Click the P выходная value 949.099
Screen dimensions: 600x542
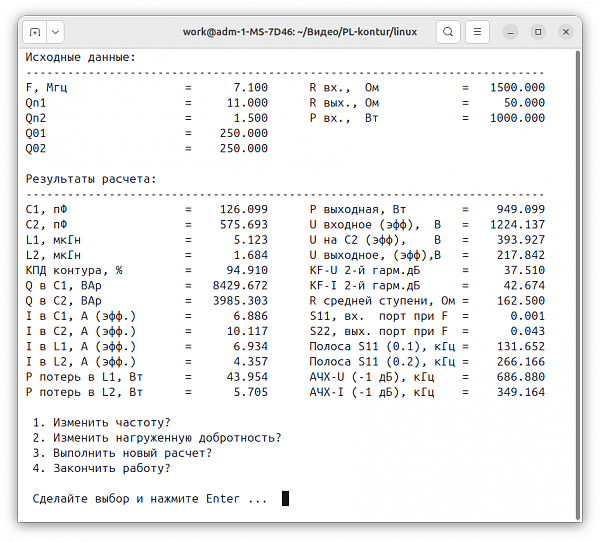point(520,209)
